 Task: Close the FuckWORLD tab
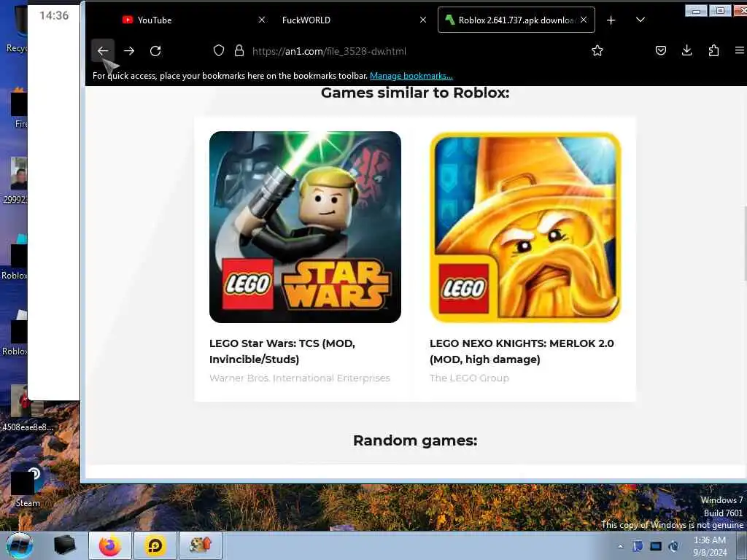coord(423,20)
